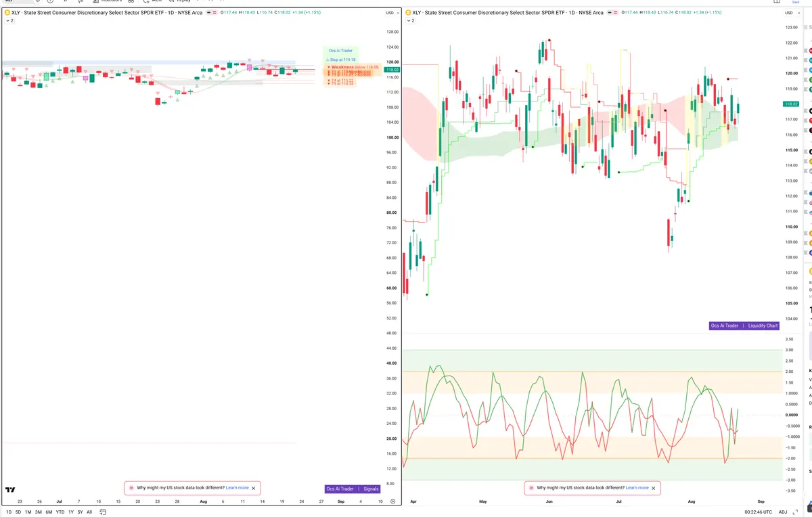Select the 5Y time range

81,512
